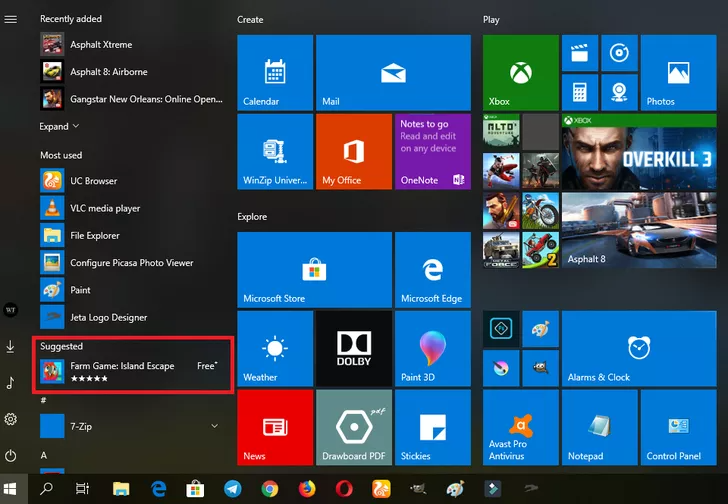Select the # letter header in the app list
The image size is (728, 504).
[x=43, y=400]
